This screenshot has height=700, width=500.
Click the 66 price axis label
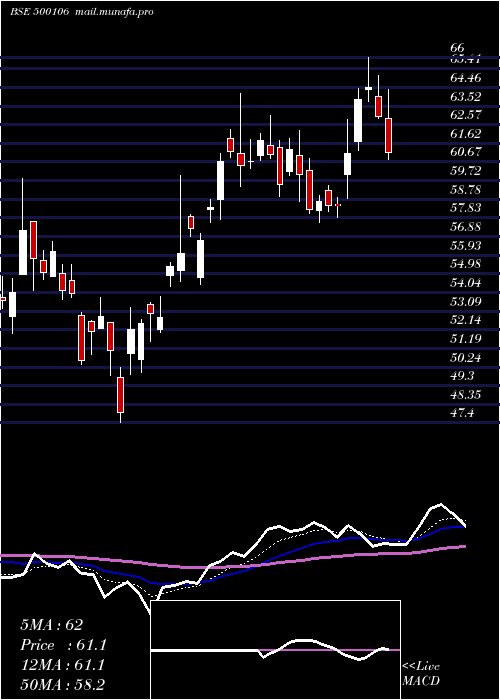(x=458, y=47)
